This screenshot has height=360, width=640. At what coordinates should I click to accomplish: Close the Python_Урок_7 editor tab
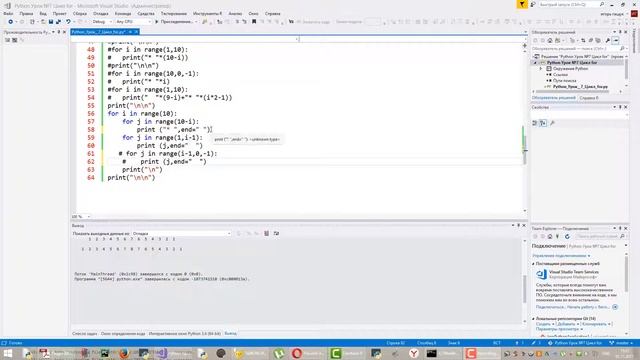[136, 32]
